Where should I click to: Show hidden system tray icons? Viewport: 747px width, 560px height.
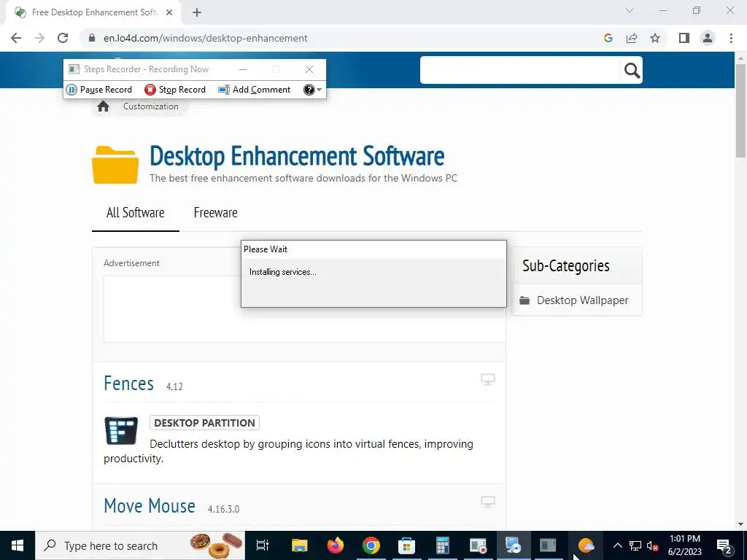tap(617, 545)
